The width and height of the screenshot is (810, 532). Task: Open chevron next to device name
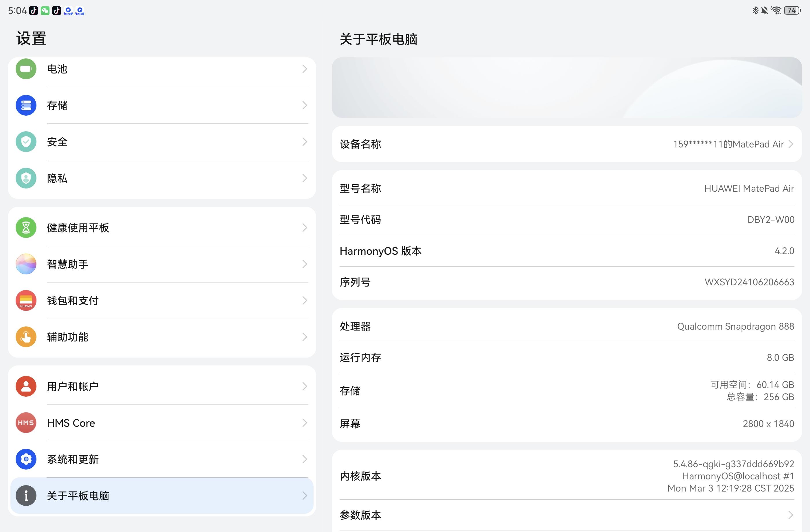(791, 144)
